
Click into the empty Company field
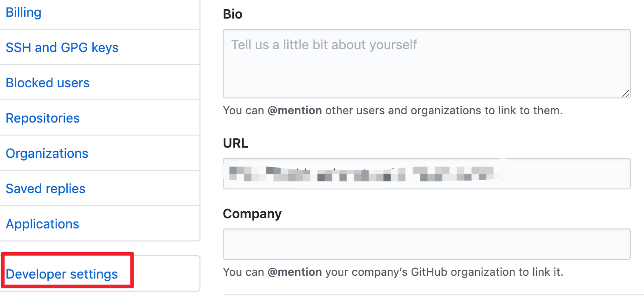point(426,244)
